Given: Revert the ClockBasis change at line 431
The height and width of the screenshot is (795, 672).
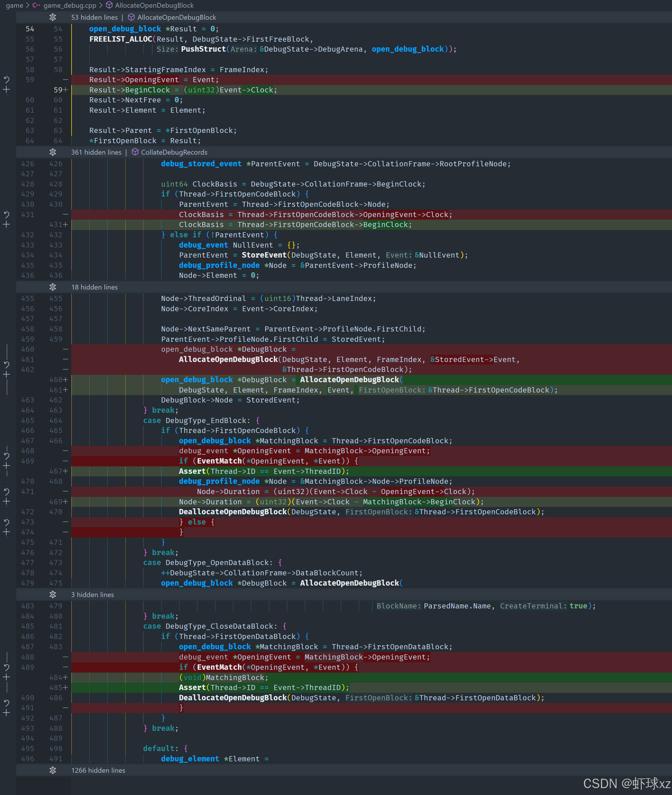Looking at the screenshot, I should [7, 215].
